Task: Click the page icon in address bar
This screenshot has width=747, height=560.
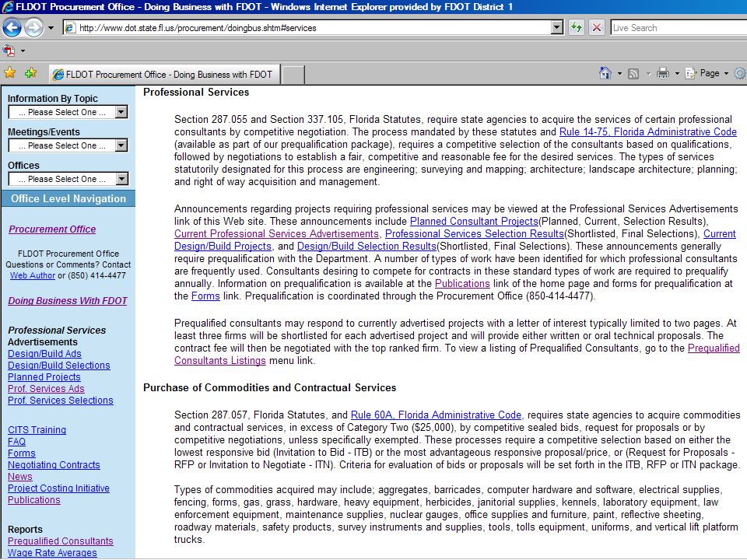Action: pos(69,28)
